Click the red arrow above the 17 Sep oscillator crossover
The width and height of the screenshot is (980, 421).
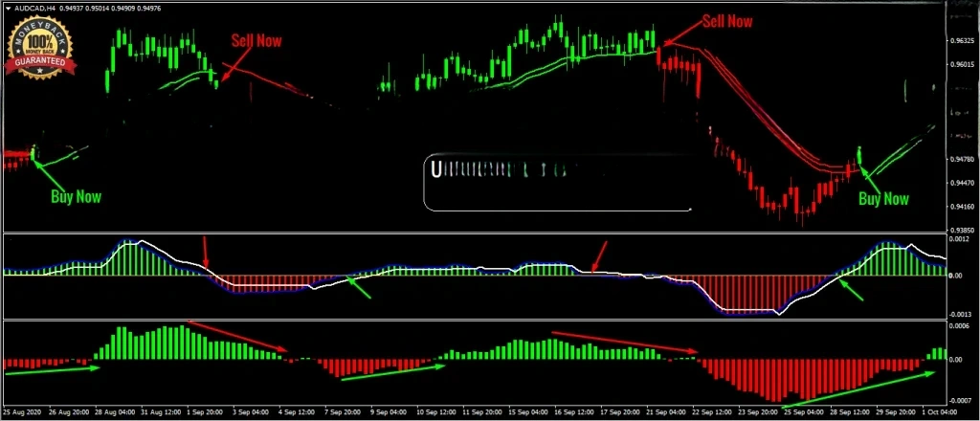[599, 256]
